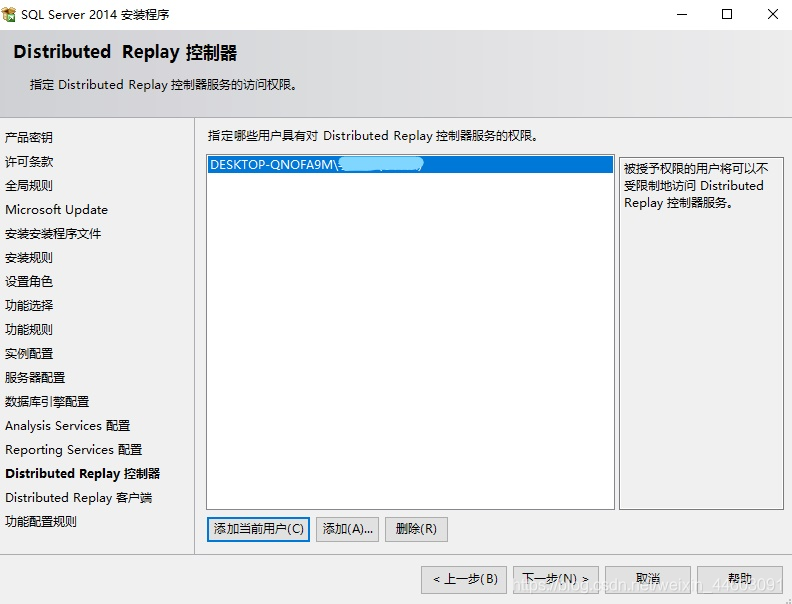Go back with 上一步(B)
Viewport: 792px width, 604px height.
click(464, 579)
